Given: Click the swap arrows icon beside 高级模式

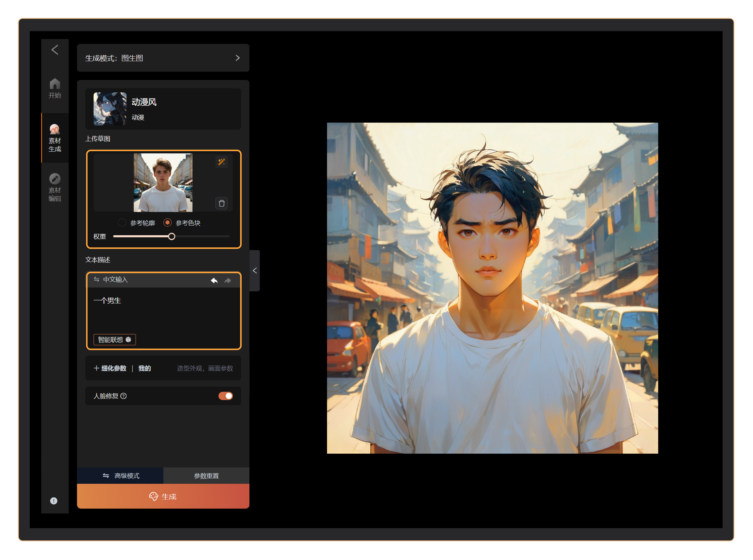Looking at the screenshot, I should pyautogui.click(x=106, y=476).
